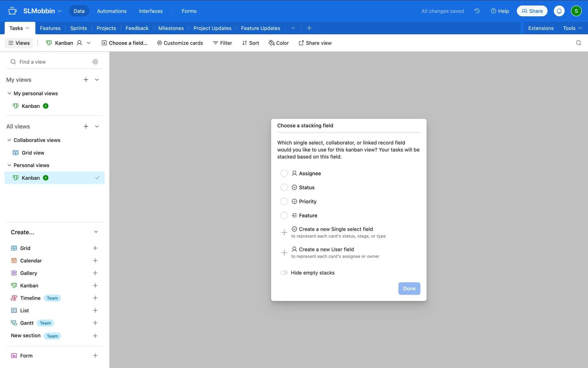Toggle Hide empty stacks switch
The height and width of the screenshot is (368, 588).
[x=284, y=273]
